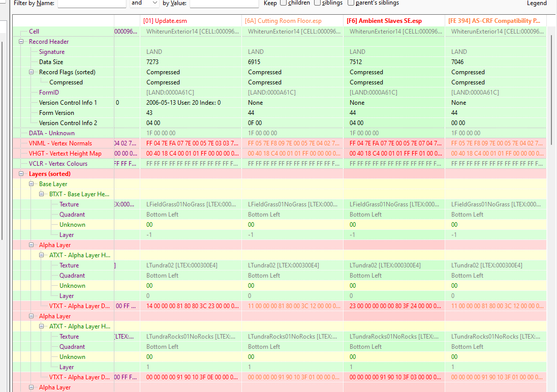Select the Data Size row label
Image resolution: width=557 pixels, height=392 pixels.
pyautogui.click(x=51, y=62)
